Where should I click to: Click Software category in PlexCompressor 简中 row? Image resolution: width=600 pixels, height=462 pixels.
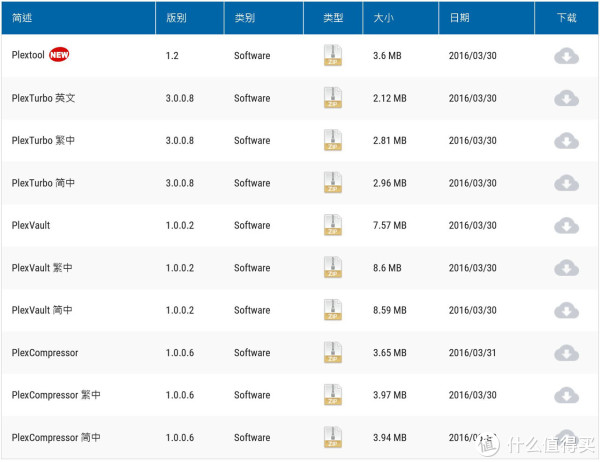(252, 437)
